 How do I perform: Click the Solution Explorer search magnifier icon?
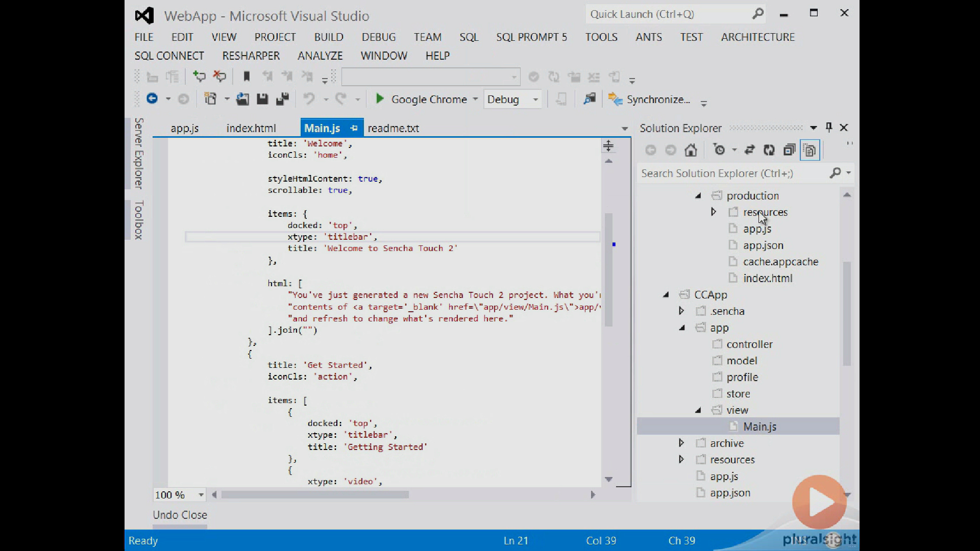[x=835, y=173]
